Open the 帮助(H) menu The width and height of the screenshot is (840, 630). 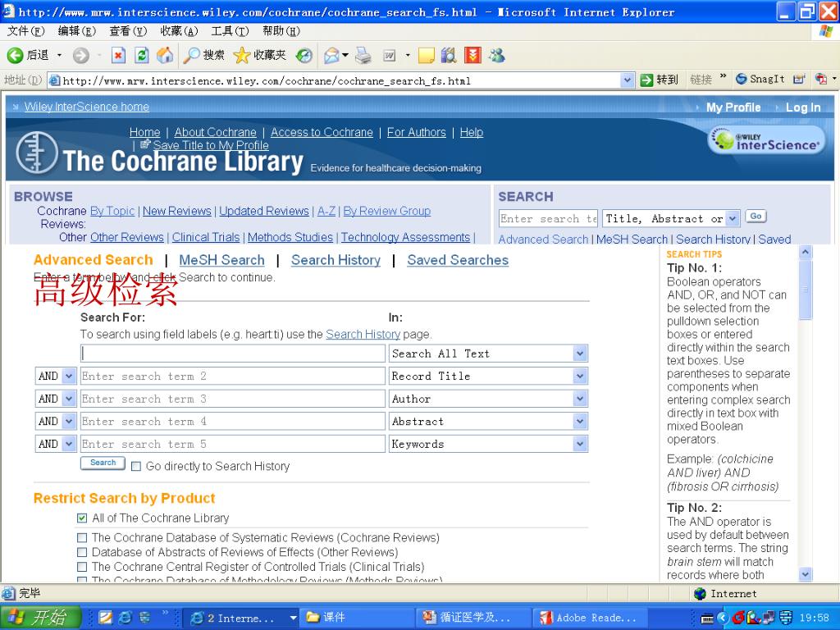[x=281, y=31]
